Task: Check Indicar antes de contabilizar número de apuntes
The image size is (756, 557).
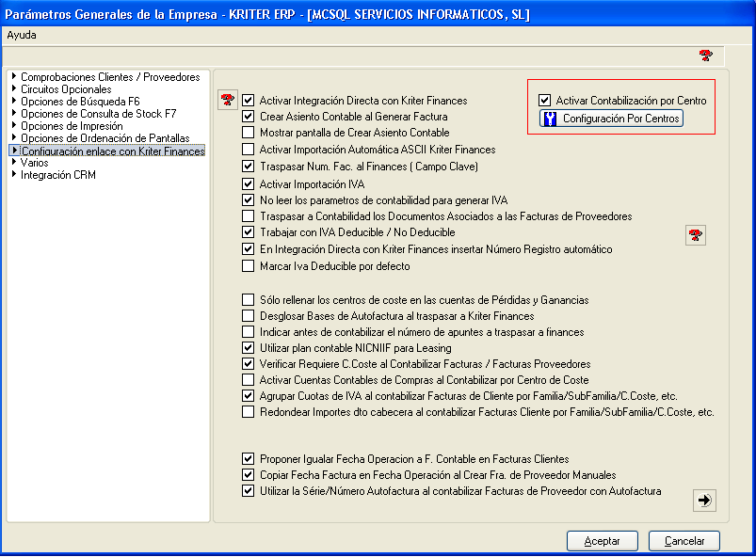Action: point(248,331)
